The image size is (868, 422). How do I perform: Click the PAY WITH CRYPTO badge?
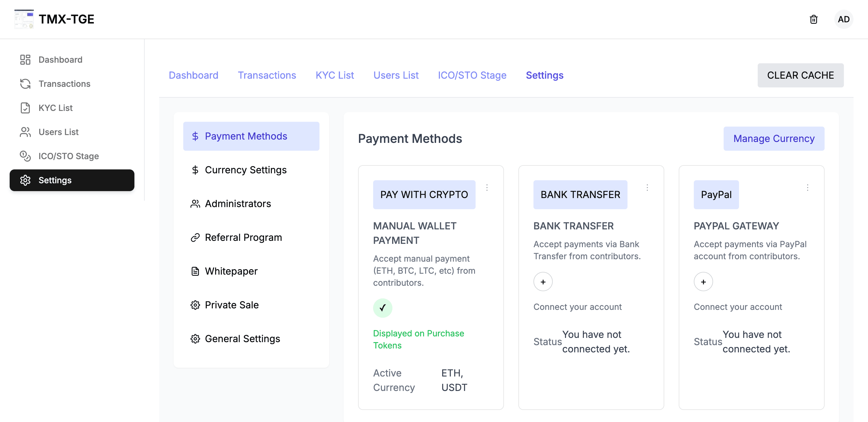[424, 194]
